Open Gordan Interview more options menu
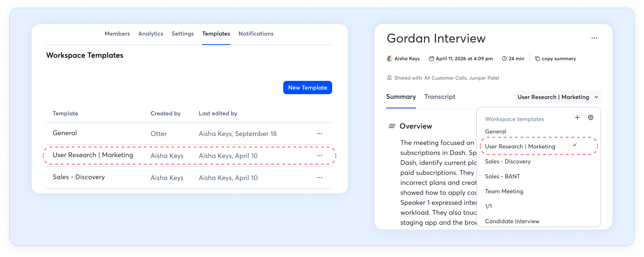The height and width of the screenshot is (257, 644). [594, 38]
